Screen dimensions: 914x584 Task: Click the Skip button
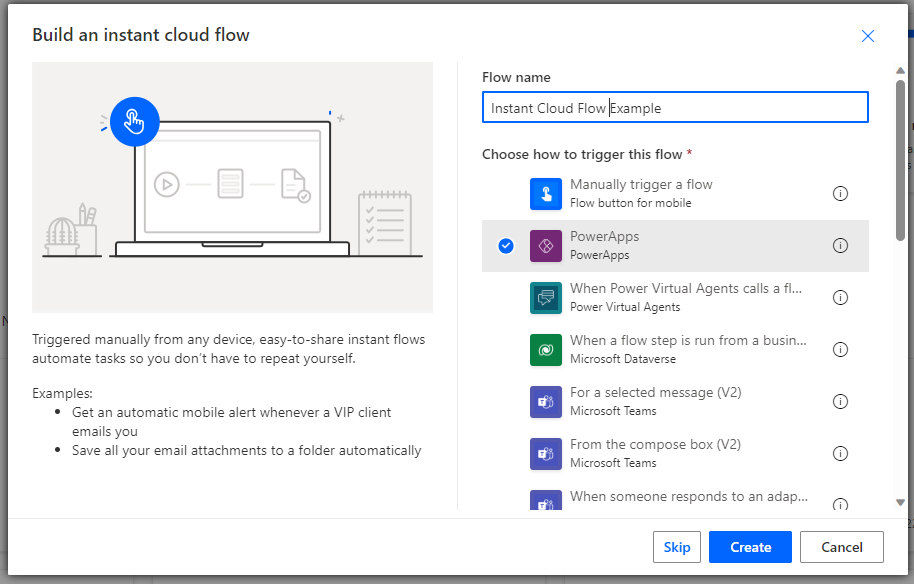click(677, 547)
